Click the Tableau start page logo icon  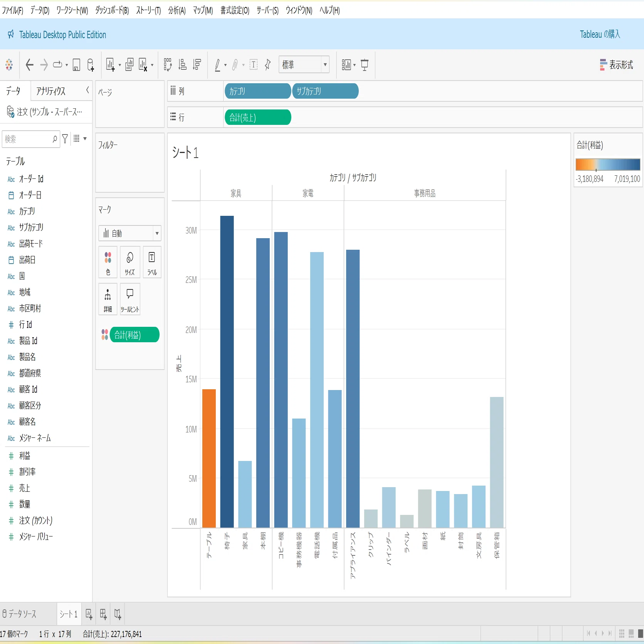[x=9, y=65]
